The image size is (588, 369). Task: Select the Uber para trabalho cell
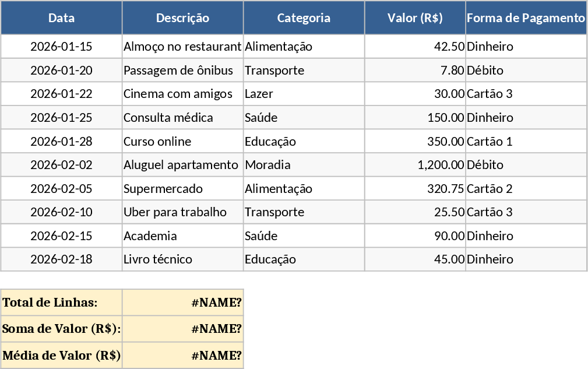tap(182, 212)
